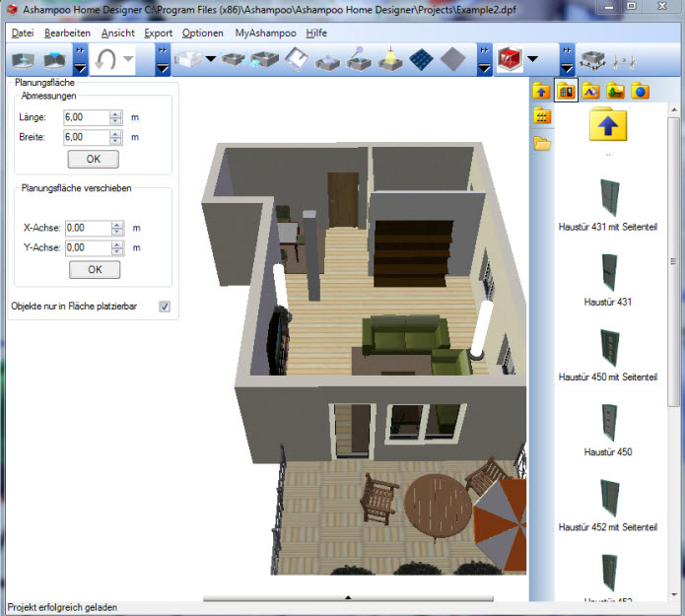The image size is (685, 616).
Task: Open the undo history dropdown arrow
Action: pyautogui.click(x=128, y=58)
